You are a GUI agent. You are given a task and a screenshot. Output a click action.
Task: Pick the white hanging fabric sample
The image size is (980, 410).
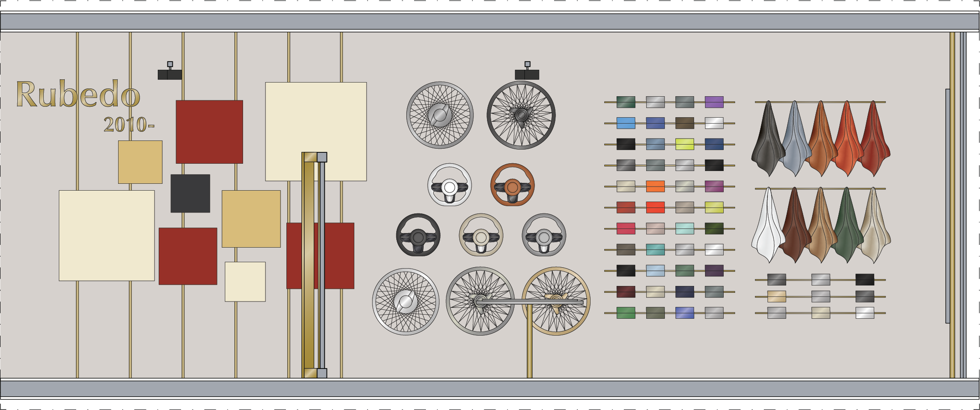pyautogui.click(x=768, y=225)
